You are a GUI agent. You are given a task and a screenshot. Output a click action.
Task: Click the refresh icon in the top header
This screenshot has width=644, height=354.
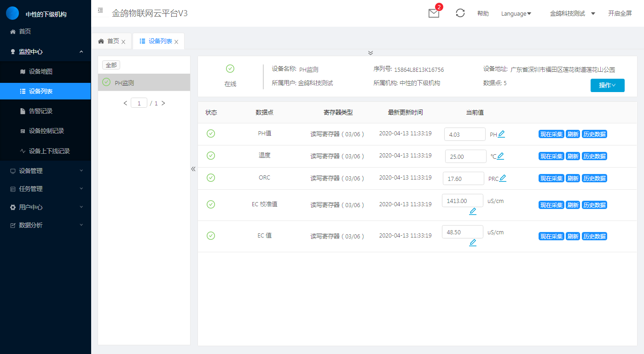(x=460, y=13)
